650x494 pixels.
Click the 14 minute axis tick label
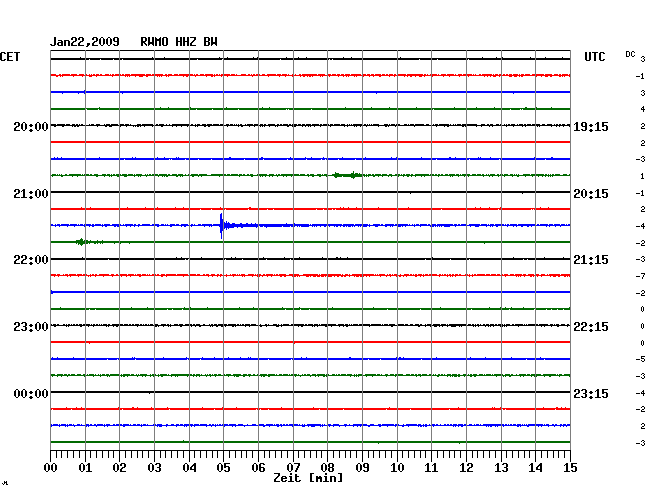click(x=535, y=467)
